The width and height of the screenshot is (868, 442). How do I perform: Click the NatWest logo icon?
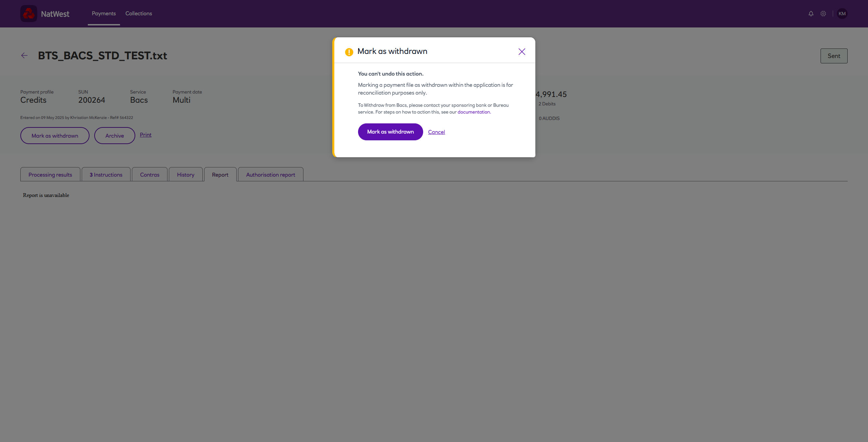click(x=29, y=14)
